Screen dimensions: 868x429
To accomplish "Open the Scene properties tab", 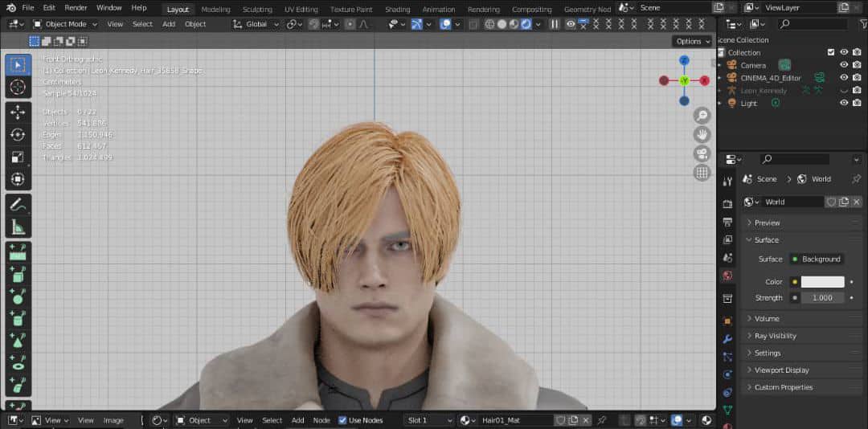I will click(x=728, y=258).
